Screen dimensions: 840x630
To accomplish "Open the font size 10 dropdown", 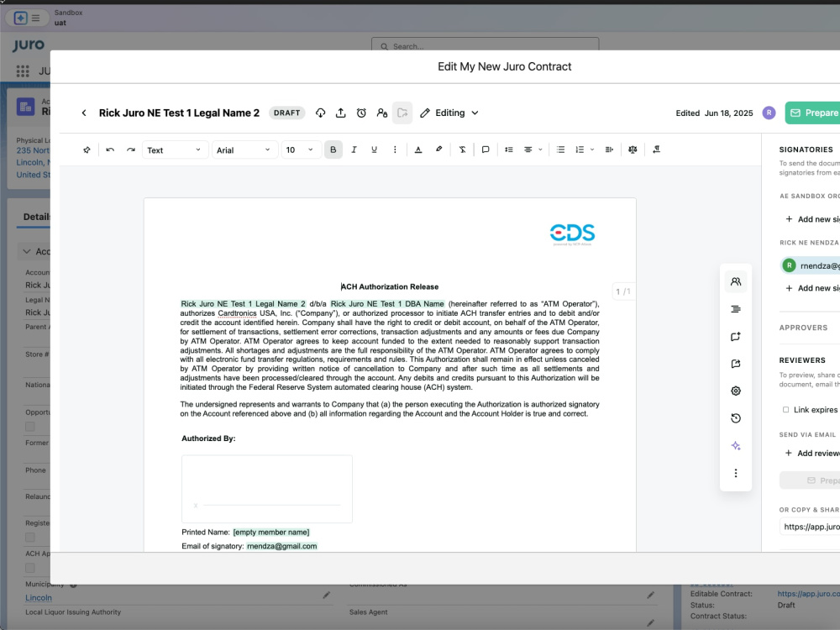I will click(x=301, y=150).
